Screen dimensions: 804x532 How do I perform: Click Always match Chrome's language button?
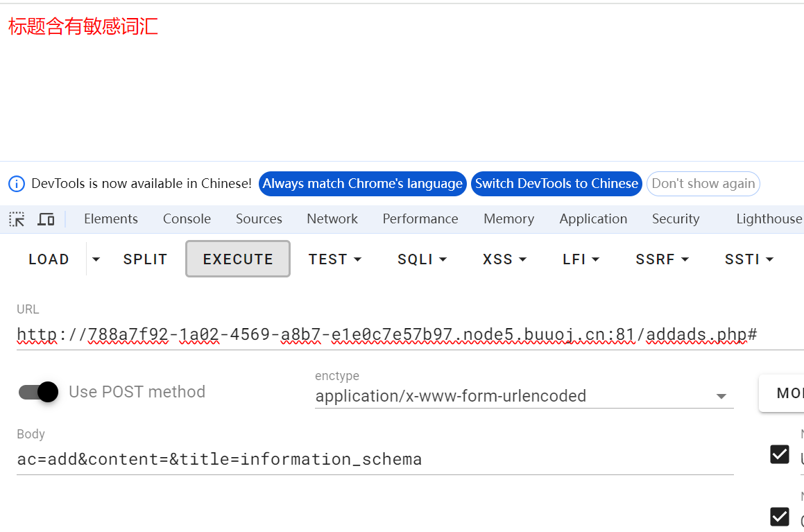362,184
